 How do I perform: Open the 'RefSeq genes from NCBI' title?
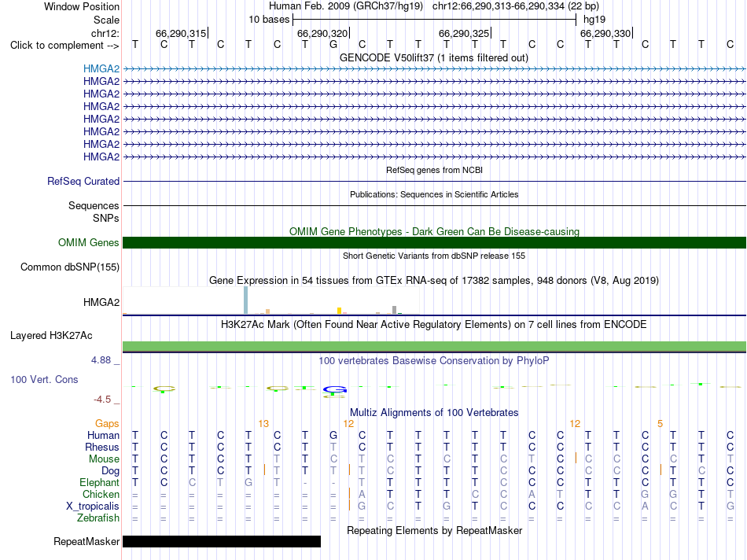click(x=434, y=170)
